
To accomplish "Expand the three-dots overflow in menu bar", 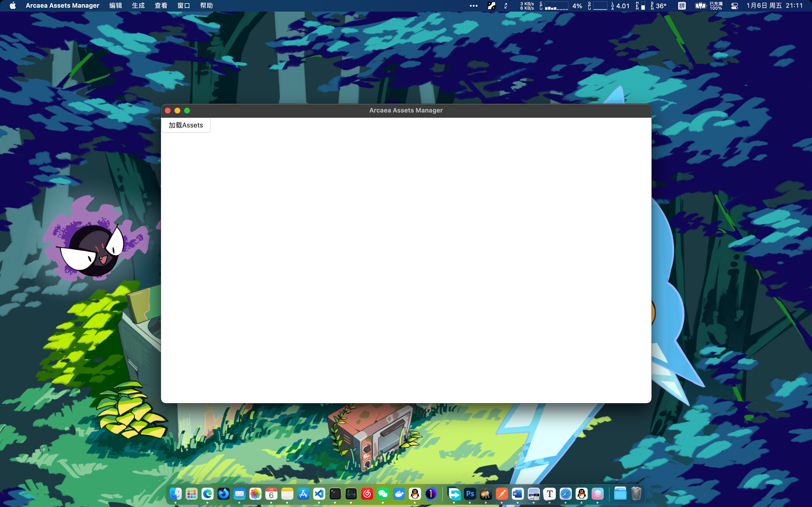I will pos(473,6).
